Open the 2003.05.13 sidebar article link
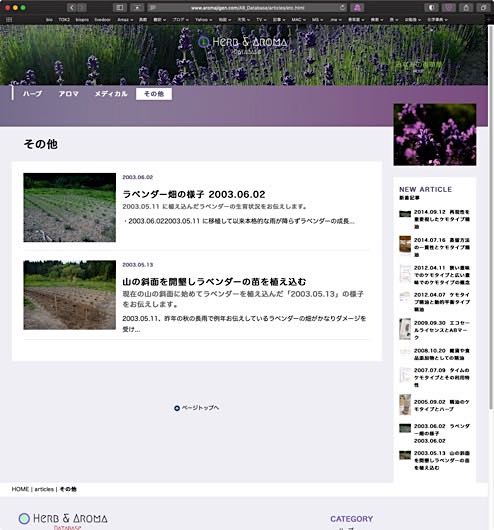Screen dimensions: 494x530 (442, 461)
